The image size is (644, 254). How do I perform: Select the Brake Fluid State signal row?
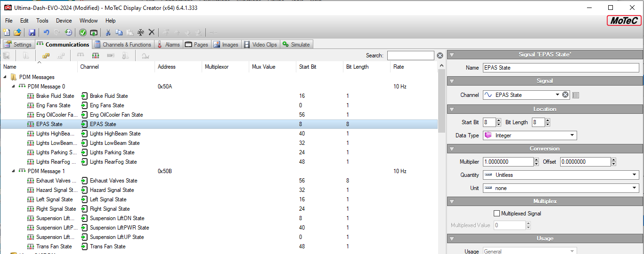coord(219,96)
